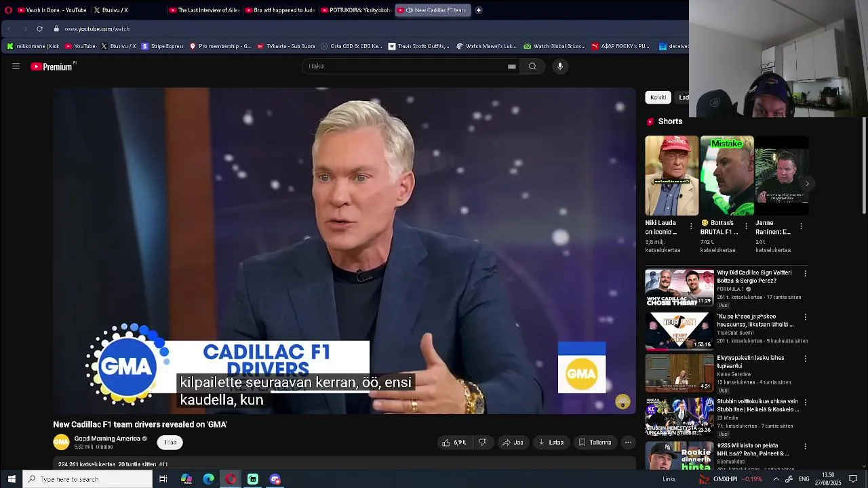Viewport: 868px width, 488px height.
Task: Open Stripe Express bookmark
Action: [x=162, y=47]
